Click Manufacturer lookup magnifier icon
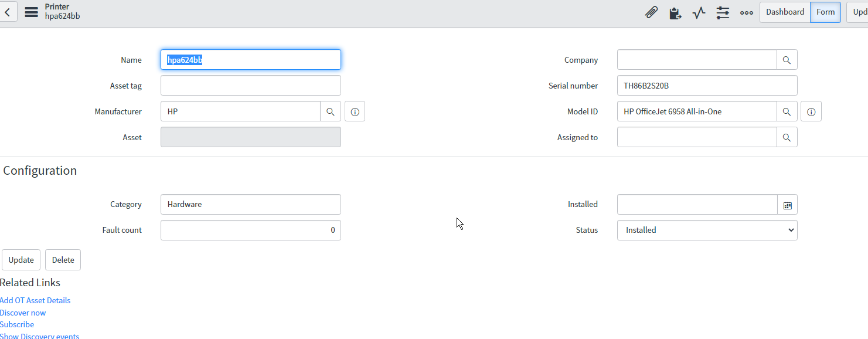The height and width of the screenshot is (339, 868). (331, 111)
